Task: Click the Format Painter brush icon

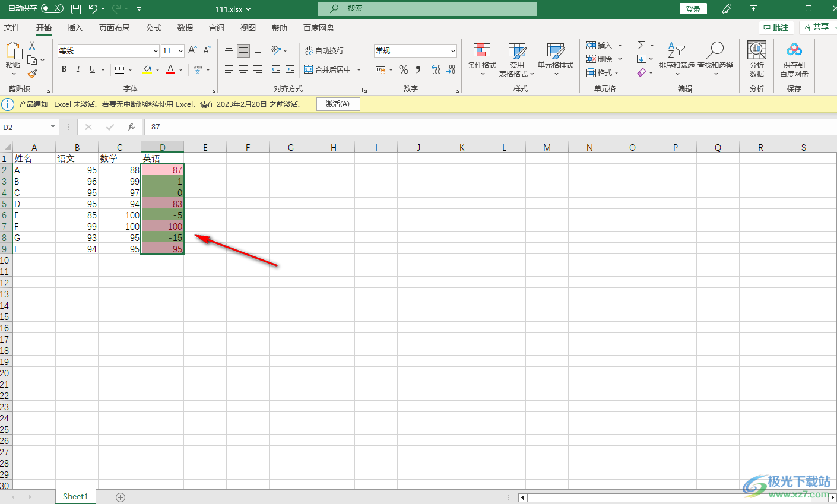Action: 32,74
